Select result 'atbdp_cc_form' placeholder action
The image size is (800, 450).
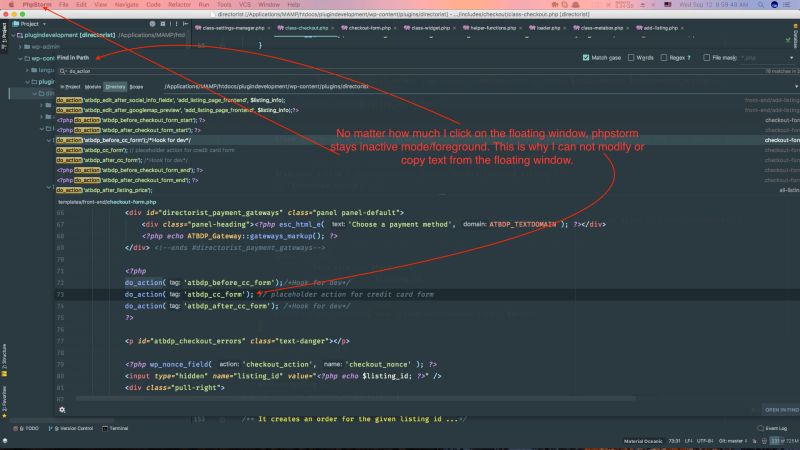pos(428,150)
